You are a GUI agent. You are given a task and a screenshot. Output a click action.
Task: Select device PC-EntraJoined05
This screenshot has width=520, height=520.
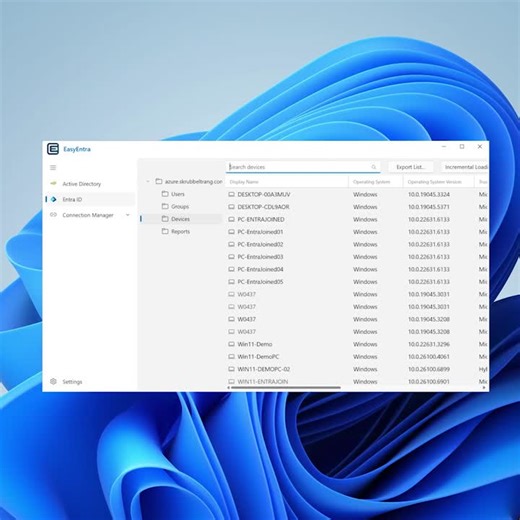click(x=260, y=282)
